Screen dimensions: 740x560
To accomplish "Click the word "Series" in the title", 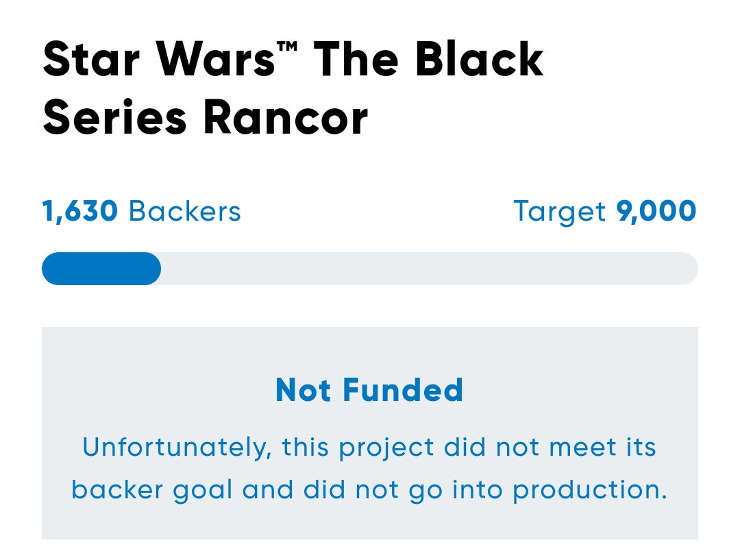I will pos(114,118).
